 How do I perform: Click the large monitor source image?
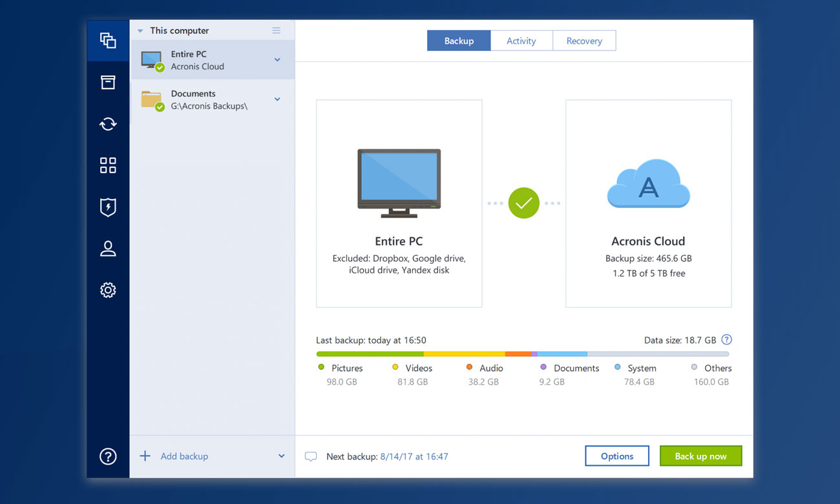pos(399,184)
